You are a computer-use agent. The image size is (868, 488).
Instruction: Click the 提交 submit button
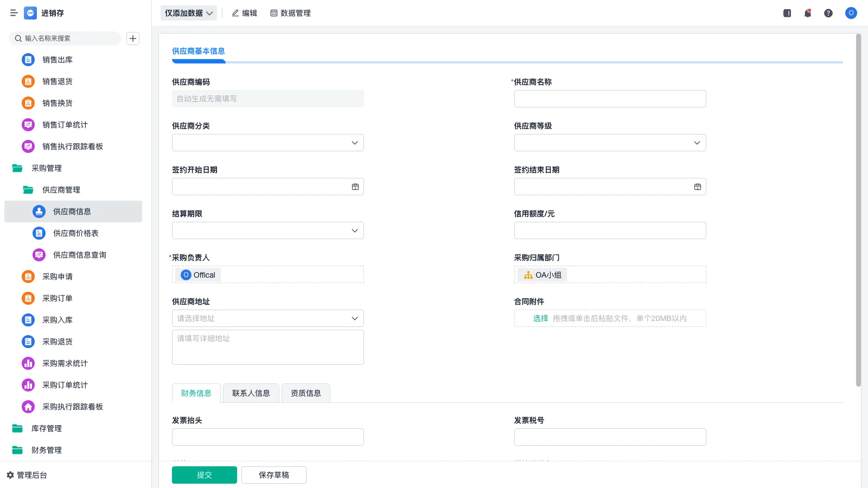[x=204, y=474]
